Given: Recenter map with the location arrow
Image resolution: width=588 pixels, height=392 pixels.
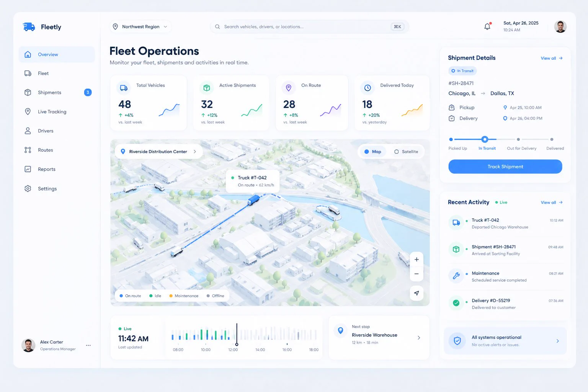Looking at the screenshot, I should click(416, 293).
